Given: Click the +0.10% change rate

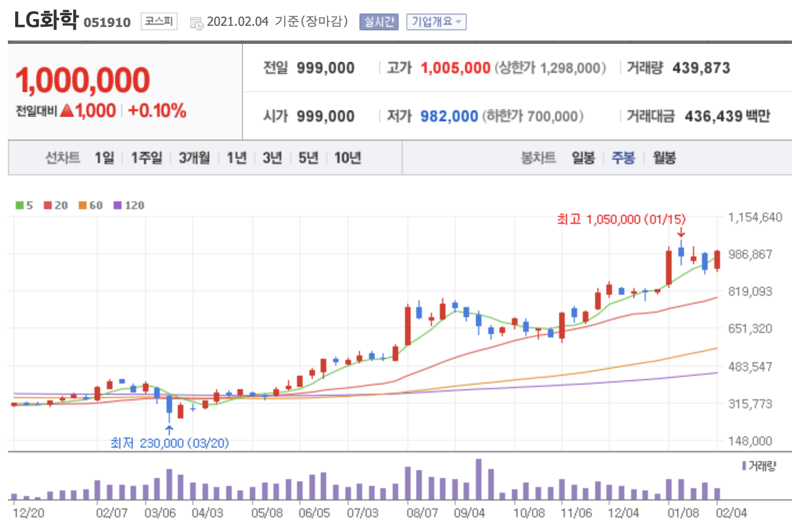Looking at the screenshot, I should pyautogui.click(x=157, y=110).
